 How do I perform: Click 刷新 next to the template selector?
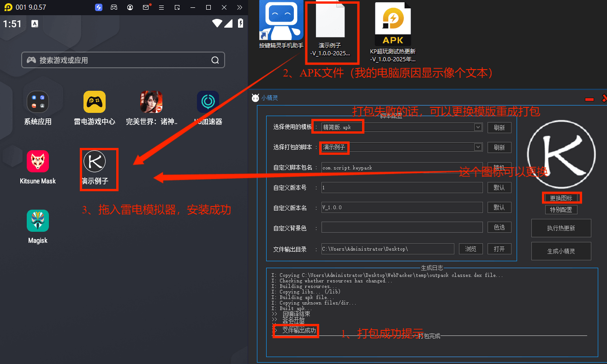coord(500,128)
